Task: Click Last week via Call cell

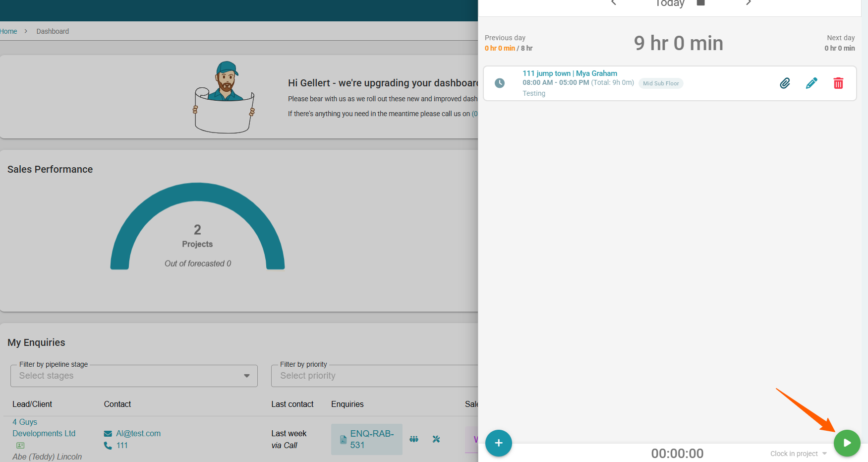Action: click(x=289, y=440)
